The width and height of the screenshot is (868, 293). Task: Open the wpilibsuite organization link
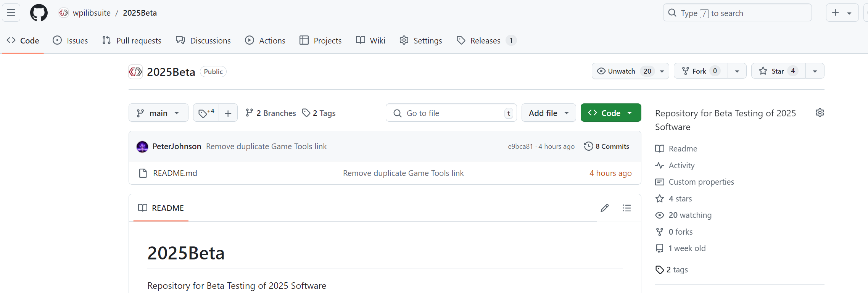(92, 13)
